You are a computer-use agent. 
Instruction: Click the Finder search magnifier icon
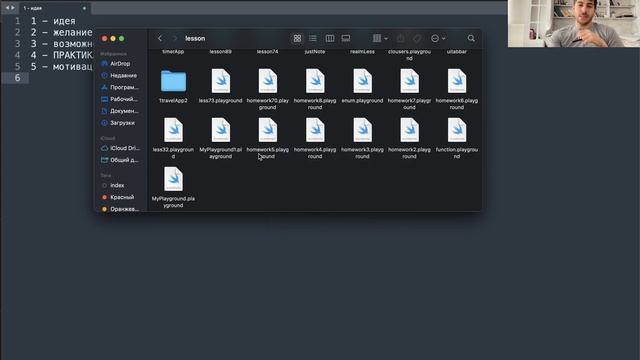[x=471, y=38]
